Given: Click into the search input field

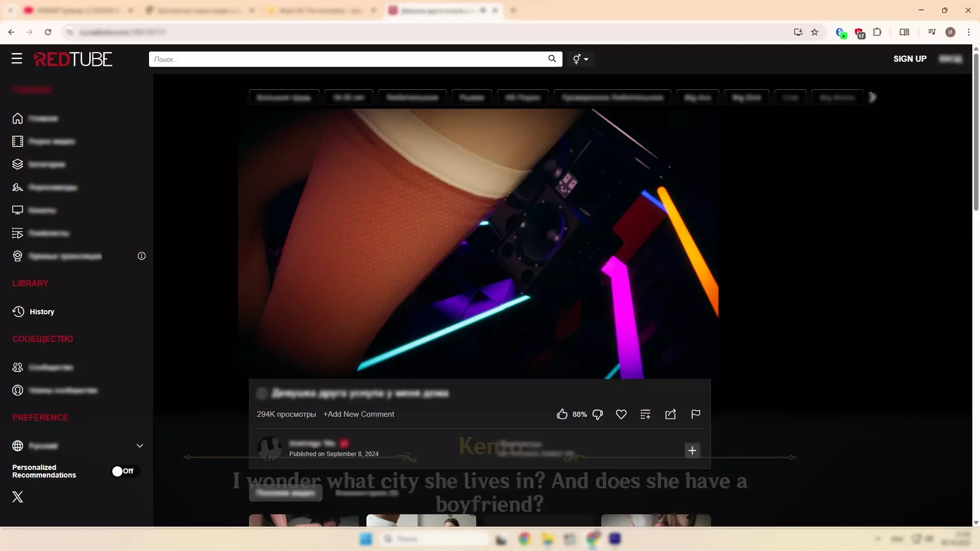Looking at the screenshot, I should (347, 59).
